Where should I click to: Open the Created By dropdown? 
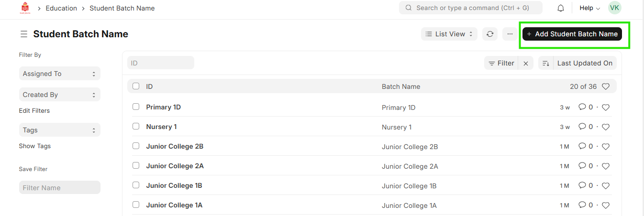[x=59, y=95]
